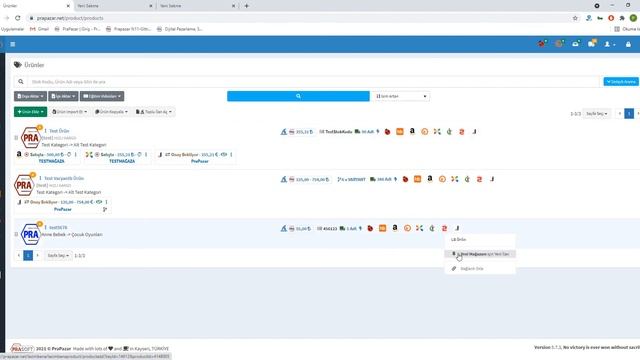Tick the checkbox beside Test Ürün
640x360 pixels.
16,138
